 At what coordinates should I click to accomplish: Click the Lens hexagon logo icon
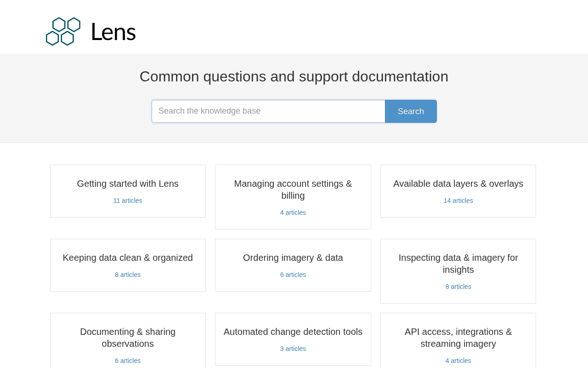click(x=63, y=31)
